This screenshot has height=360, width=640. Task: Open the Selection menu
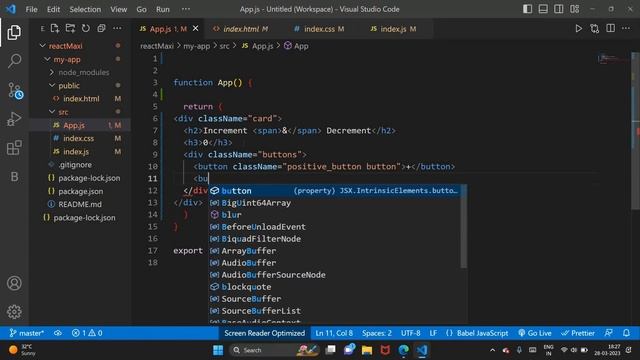85,9
